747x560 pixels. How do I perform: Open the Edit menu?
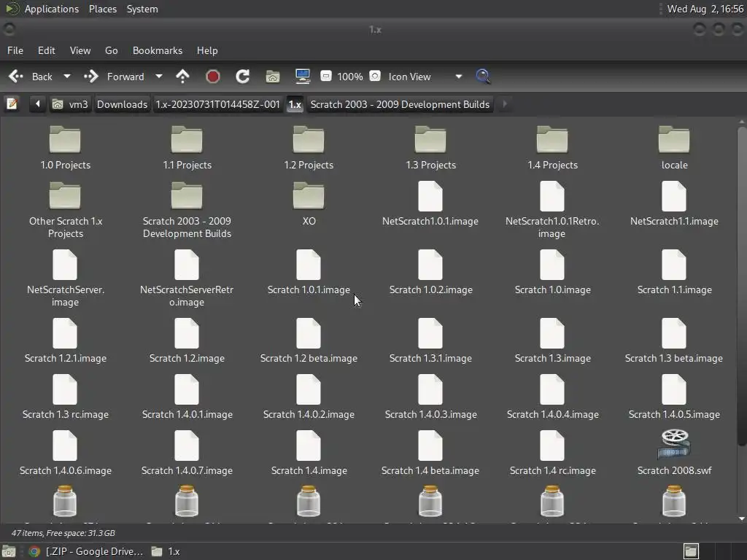(46, 50)
